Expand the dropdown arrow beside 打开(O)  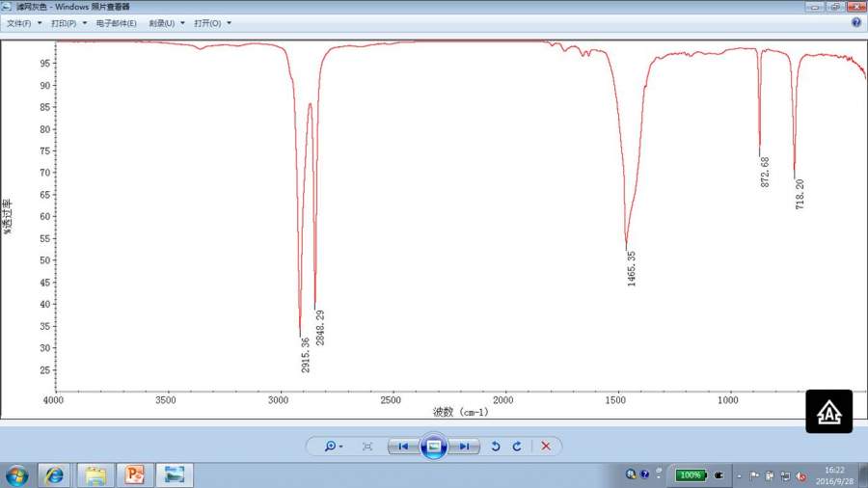pos(230,23)
